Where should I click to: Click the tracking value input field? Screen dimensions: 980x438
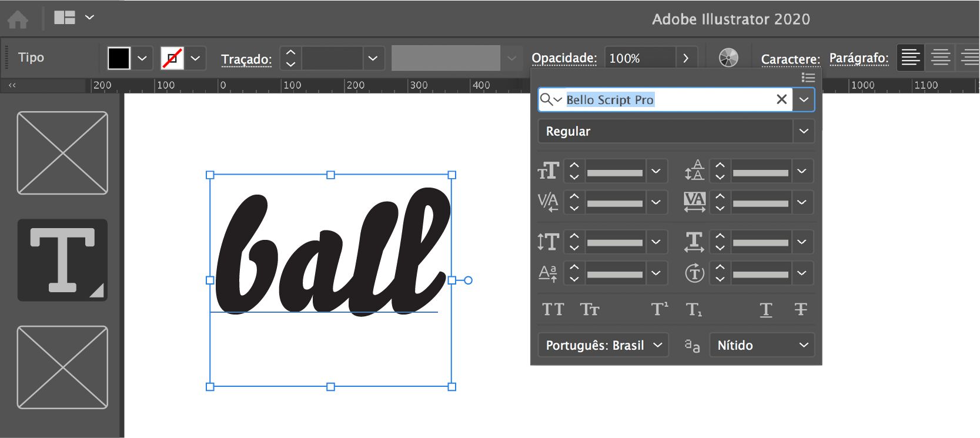pyautogui.click(x=761, y=203)
